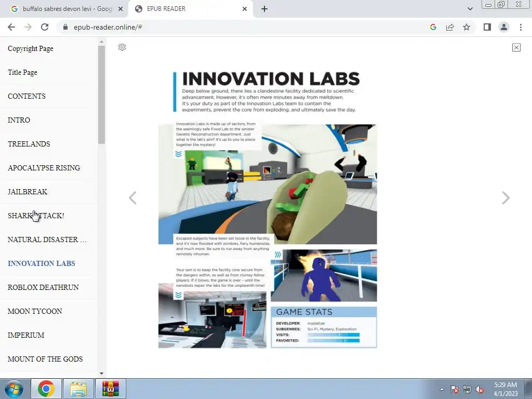Open MOUNT OF THE GODS chapter
This screenshot has width=532, height=399.
pos(45,359)
